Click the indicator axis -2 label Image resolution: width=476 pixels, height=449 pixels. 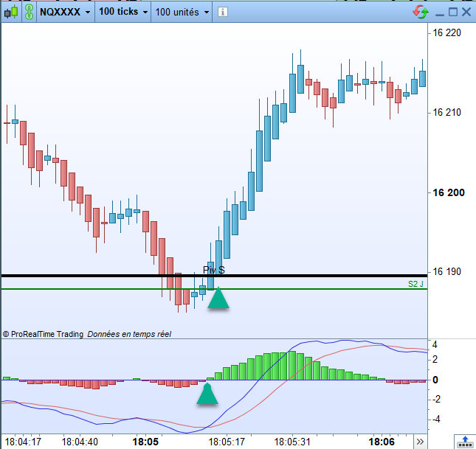click(436, 399)
